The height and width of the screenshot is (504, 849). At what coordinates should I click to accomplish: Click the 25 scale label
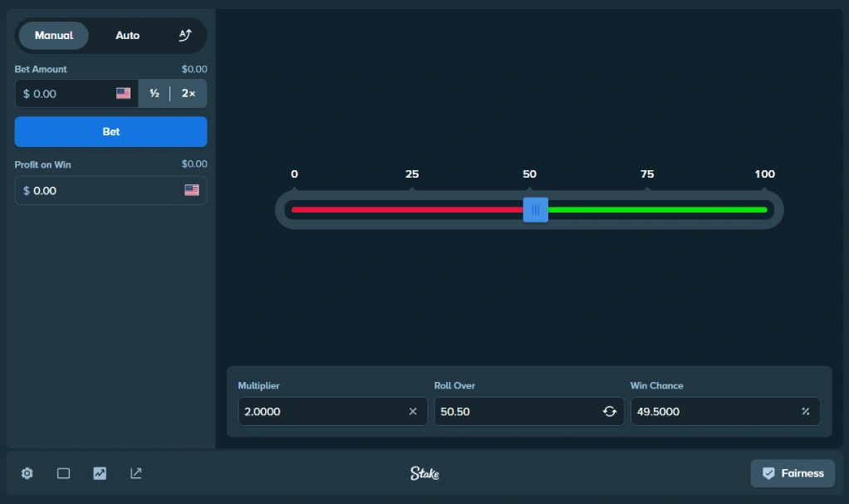pyautogui.click(x=412, y=174)
